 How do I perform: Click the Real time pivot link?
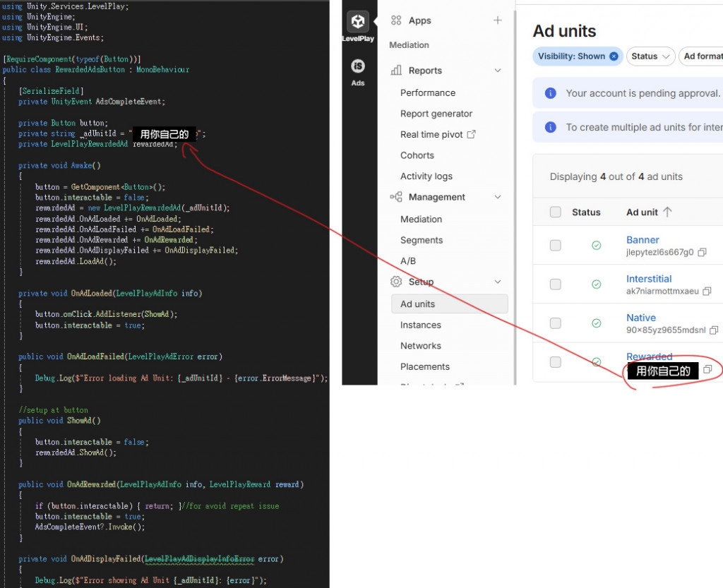click(x=431, y=135)
